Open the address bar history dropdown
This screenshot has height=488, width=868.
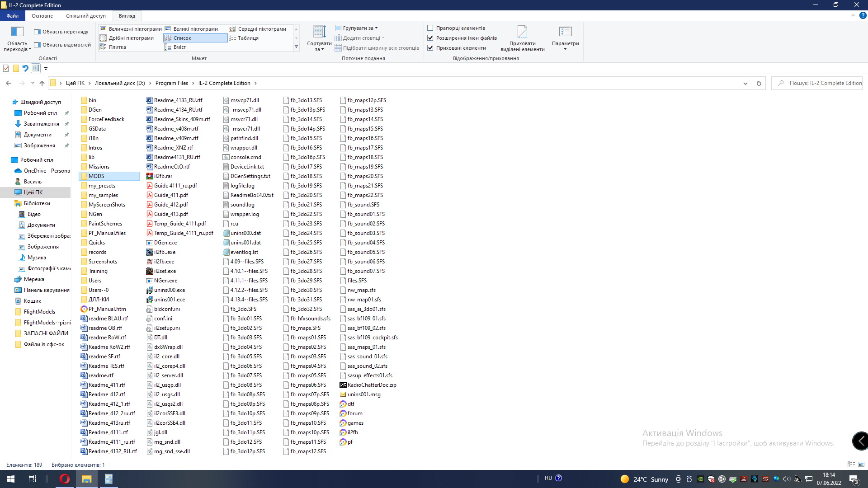point(745,83)
